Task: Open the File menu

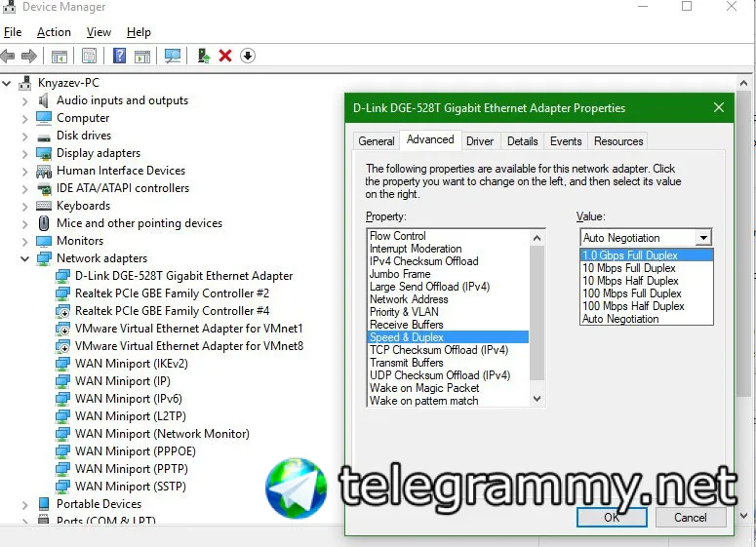Action: (x=13, y=32)
